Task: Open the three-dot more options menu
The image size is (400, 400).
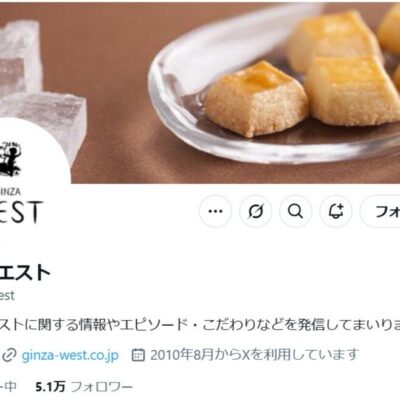Action: 215,211
